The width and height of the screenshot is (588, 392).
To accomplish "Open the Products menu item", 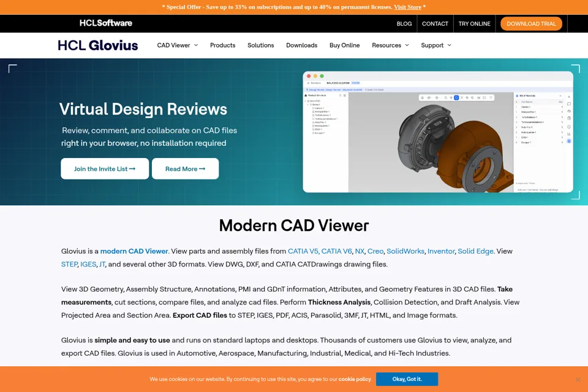I will (223, 45).
